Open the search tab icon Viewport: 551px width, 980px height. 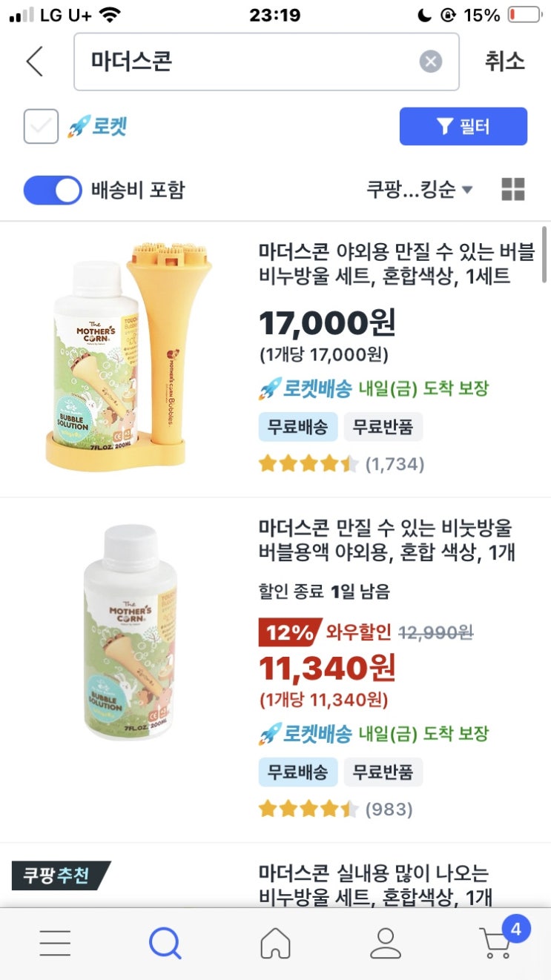click(165, 943)
